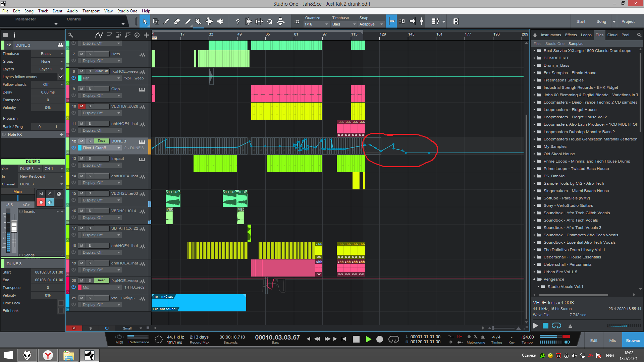Enable Autoscroll arrow icon

click(x=413, y=21)
